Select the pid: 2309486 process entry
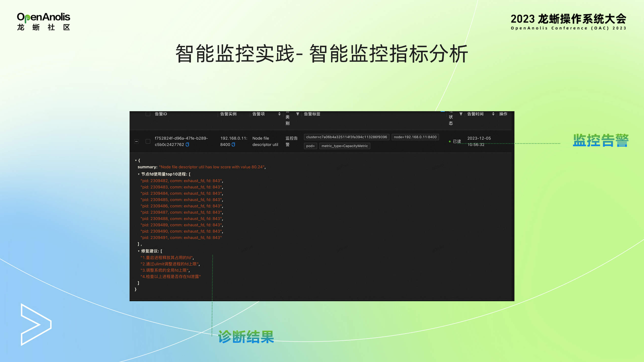644x362 pixels. coord(181,206)
